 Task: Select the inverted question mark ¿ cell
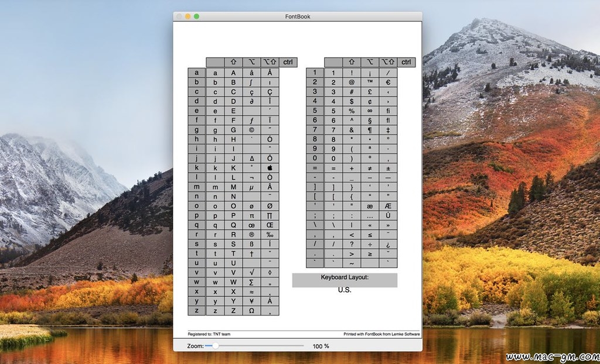click(388, 244)
